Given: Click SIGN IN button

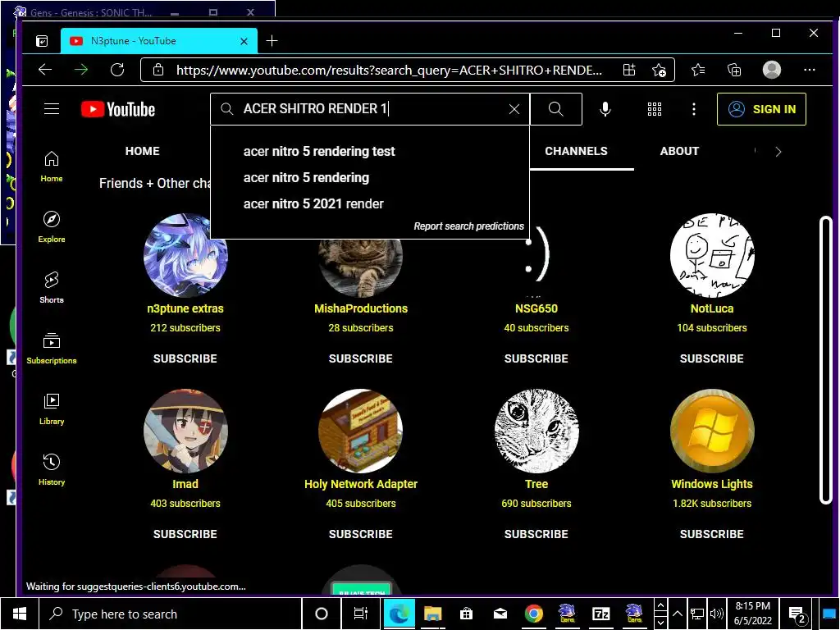Looking at the screenshot, I should (x=761, y=109).
